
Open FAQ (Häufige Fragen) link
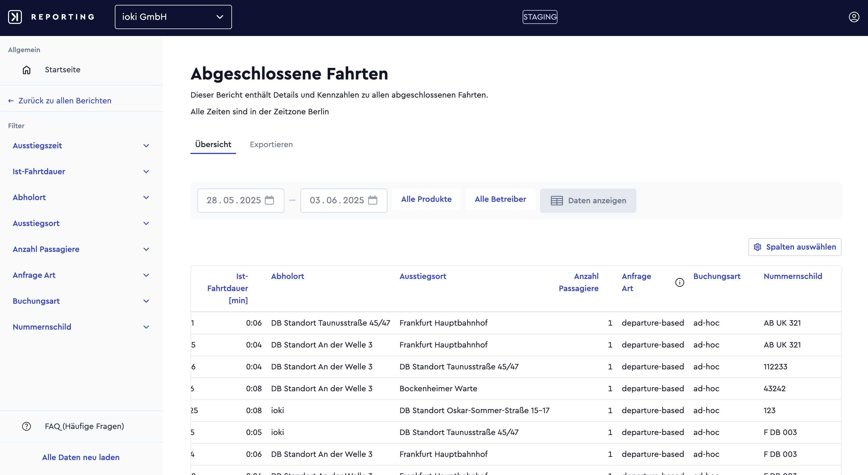(x=84, y=426)
